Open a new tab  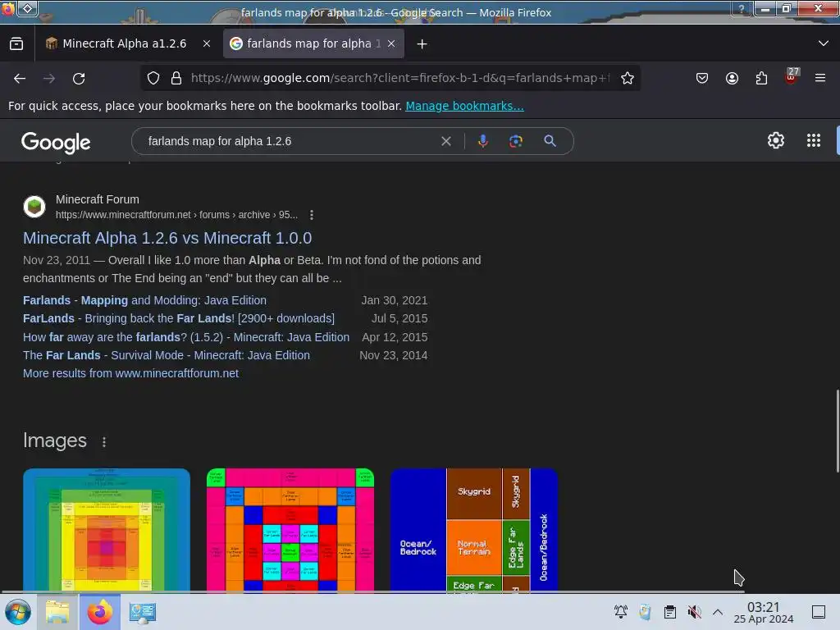click(422, 44)
